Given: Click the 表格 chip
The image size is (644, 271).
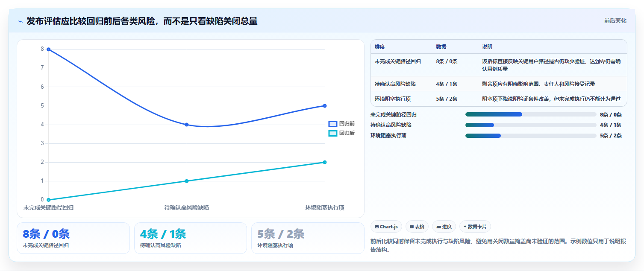Looking at the screenshot, I should pos(417,227).
